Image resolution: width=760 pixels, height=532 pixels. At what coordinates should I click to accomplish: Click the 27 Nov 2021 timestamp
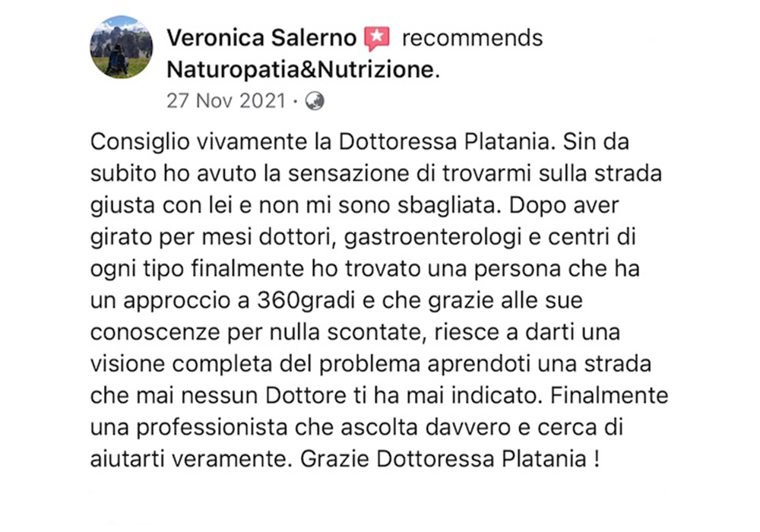[226, 101]
